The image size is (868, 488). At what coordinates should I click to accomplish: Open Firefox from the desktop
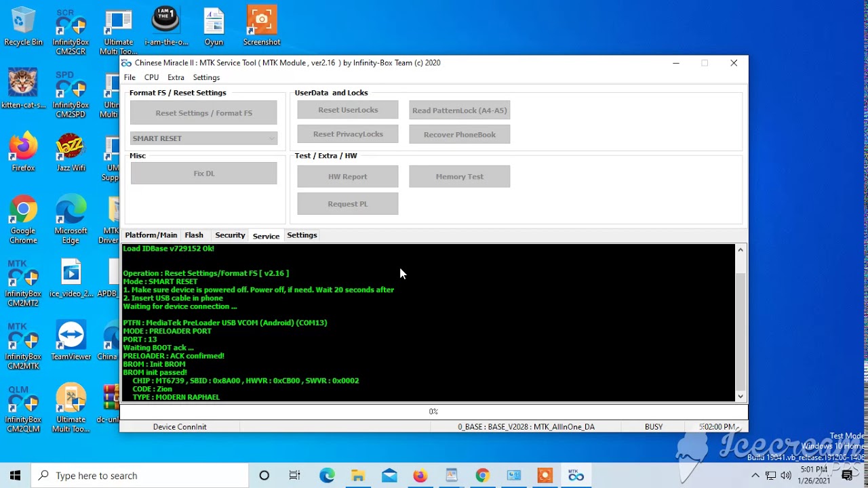(23, 152)
